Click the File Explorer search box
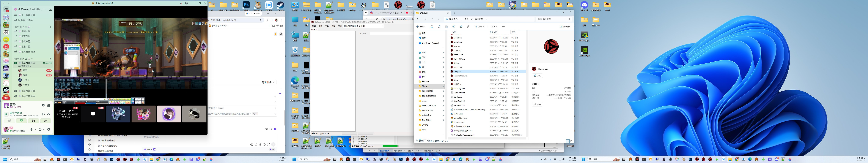868x163 pixels. click(554, 19)
